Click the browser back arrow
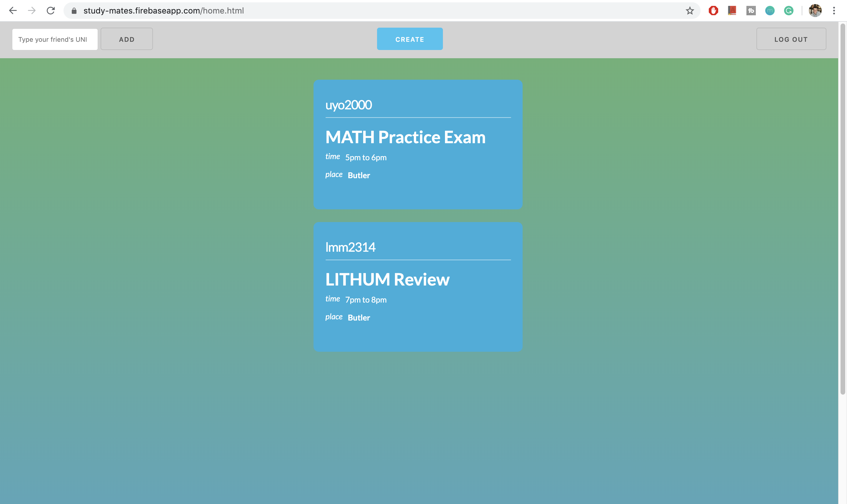The height and width of the screenshot is (504, 847). pyautogui.click(x=13, y=11)
